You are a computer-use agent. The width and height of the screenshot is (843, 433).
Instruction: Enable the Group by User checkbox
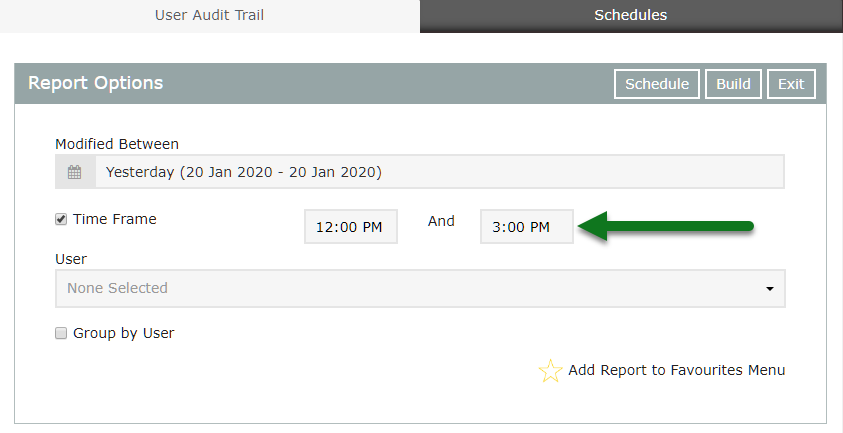(x=61, y=333)
